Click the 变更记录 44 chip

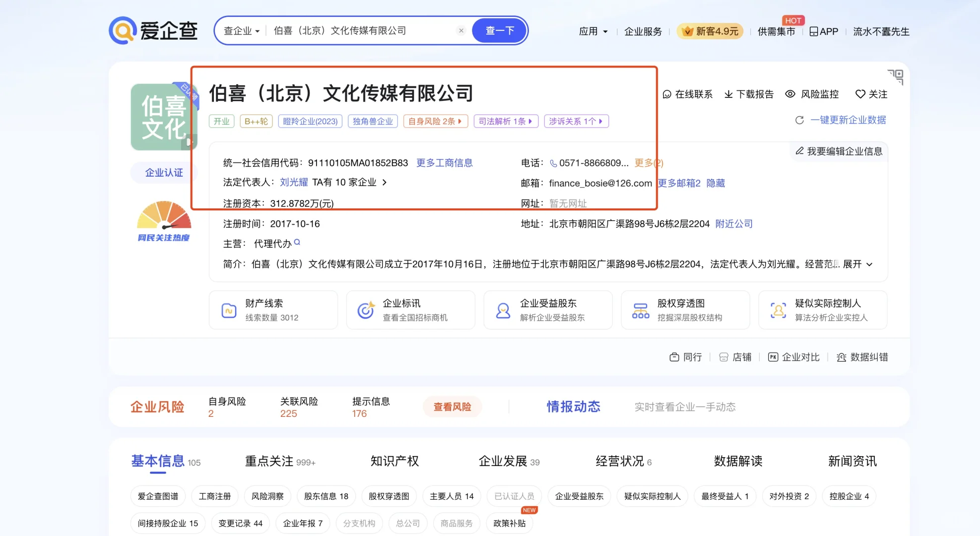pyautogui.click(x=240, y=523)
